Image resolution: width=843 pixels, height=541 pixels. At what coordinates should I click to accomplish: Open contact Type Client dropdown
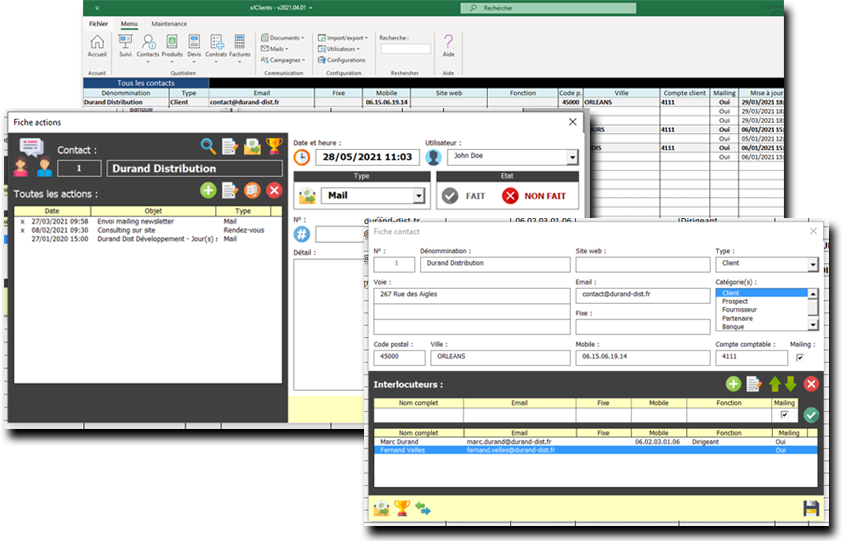tap(813, 264)
